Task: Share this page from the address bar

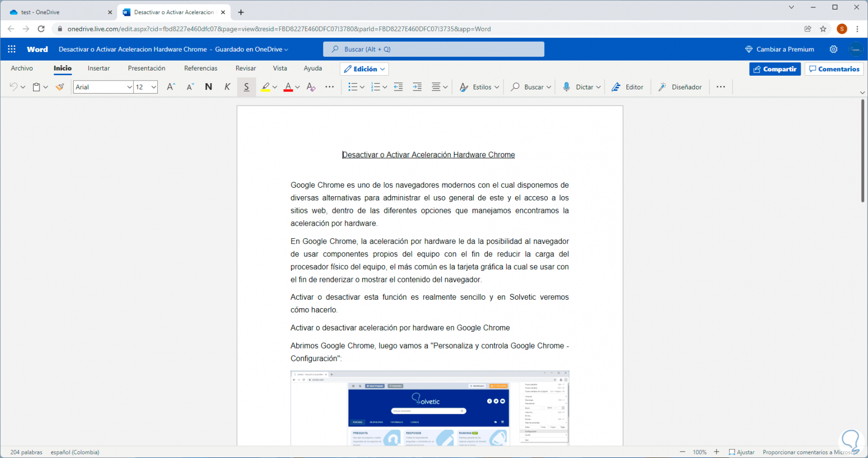Action: point(808,29)
